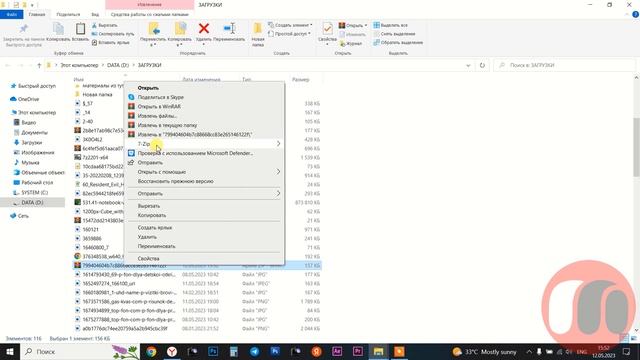Open the Compressed Folder Tools ribbon tab
This screenshot has width=640, height=360.
pyautogui.click(x=149, y=14)
